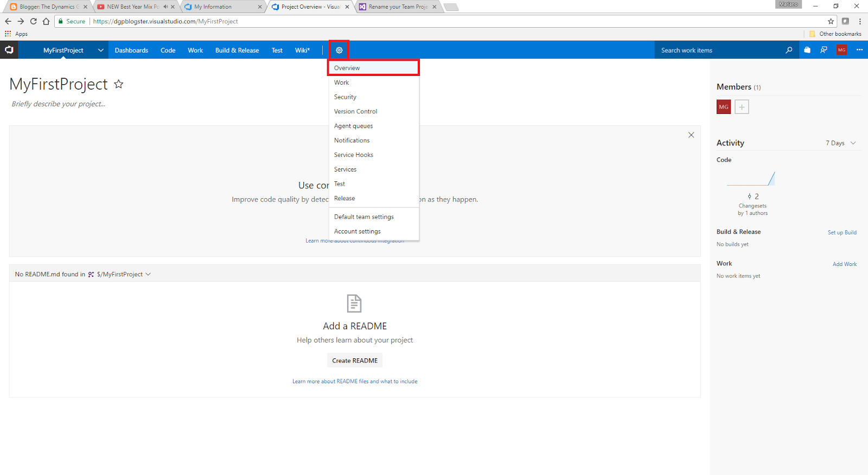Go to the browser home page
The height and width of the screenshot is (475, 868).
pos(46,21)
